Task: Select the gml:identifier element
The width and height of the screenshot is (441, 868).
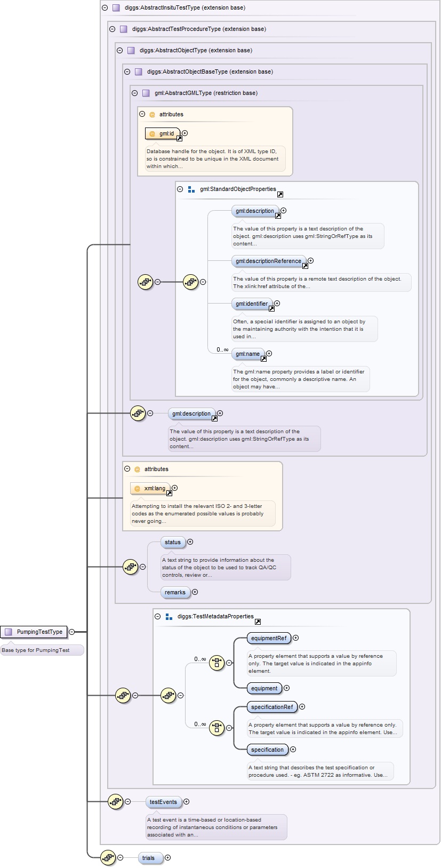Action: [x=252, y=304]
